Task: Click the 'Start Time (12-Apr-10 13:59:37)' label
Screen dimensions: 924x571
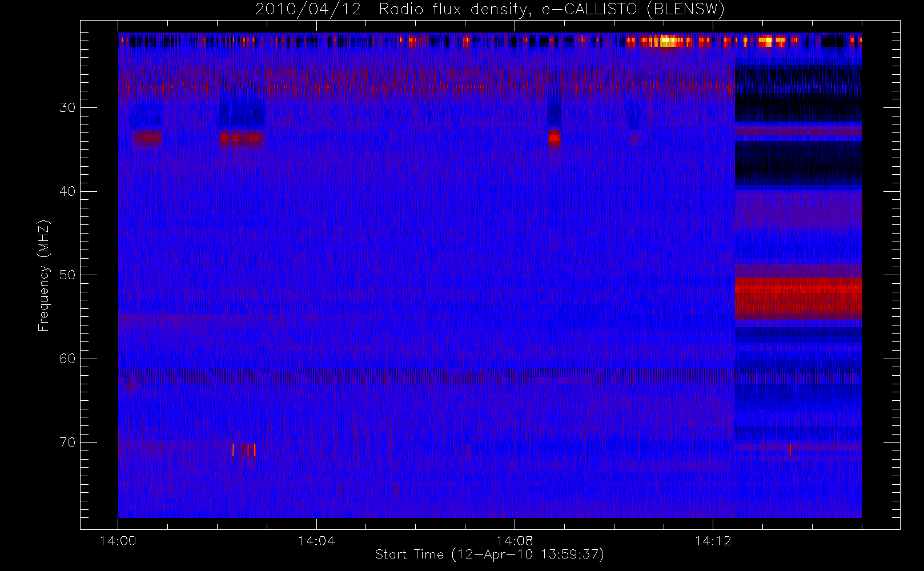Action: pos(489,554)
